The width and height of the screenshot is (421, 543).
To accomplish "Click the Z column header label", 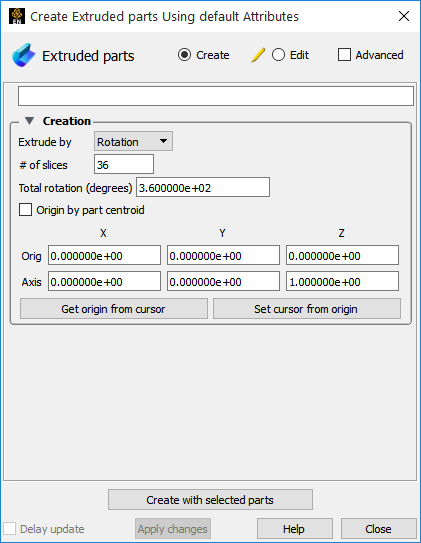I will pos(341,233).
